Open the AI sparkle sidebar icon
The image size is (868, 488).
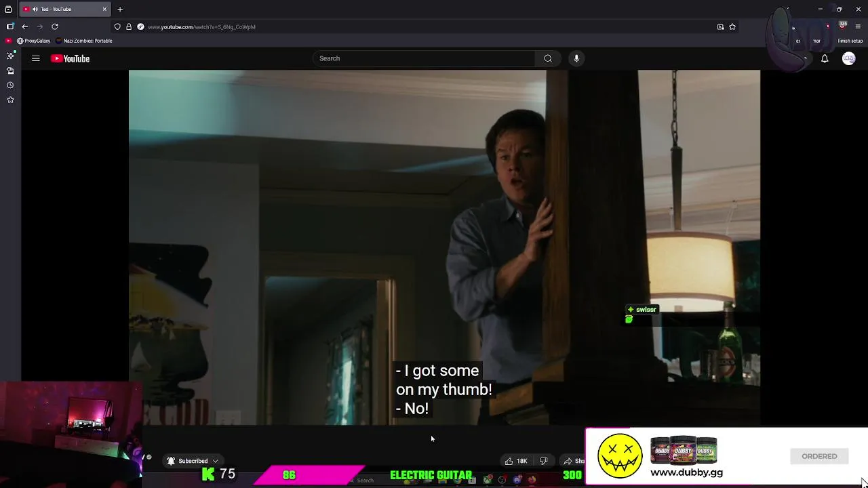tap(10, 56)
